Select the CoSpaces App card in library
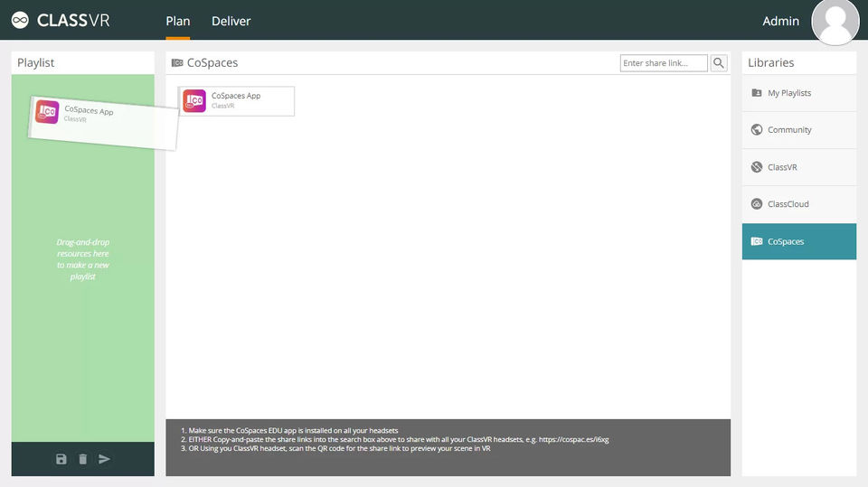 [x=236, y=100]
